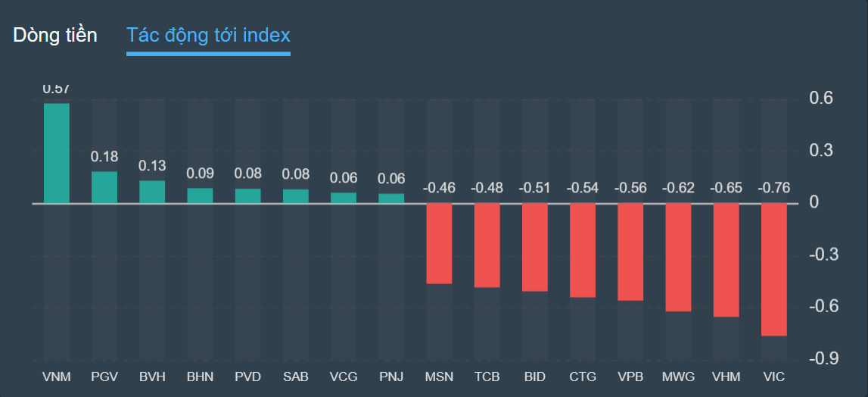The image size is (868, 397).
Task: Click the VHM bar at -0.65
Action: click(x=726, y=260)
